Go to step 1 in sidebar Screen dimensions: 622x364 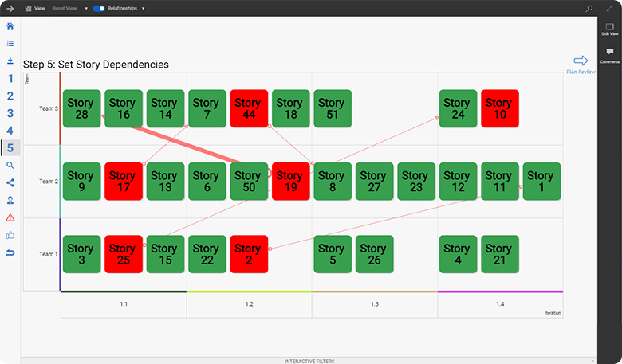10,78
